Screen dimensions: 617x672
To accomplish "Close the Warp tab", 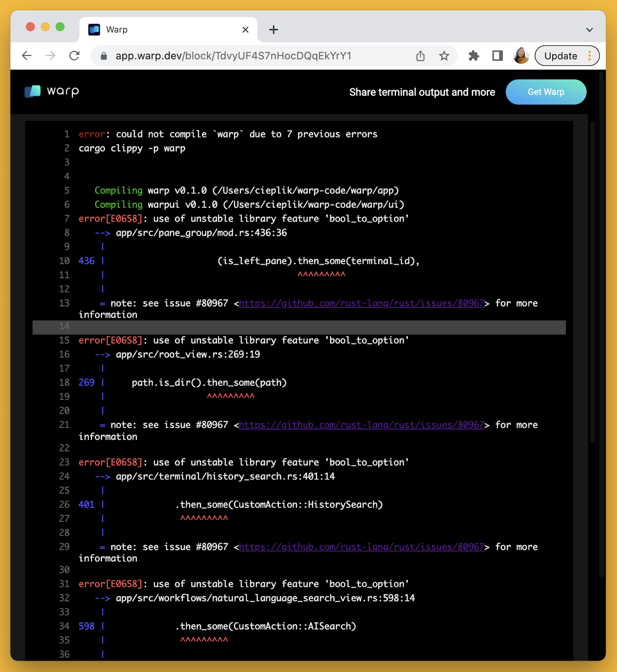I will click(x=246, y=30).
